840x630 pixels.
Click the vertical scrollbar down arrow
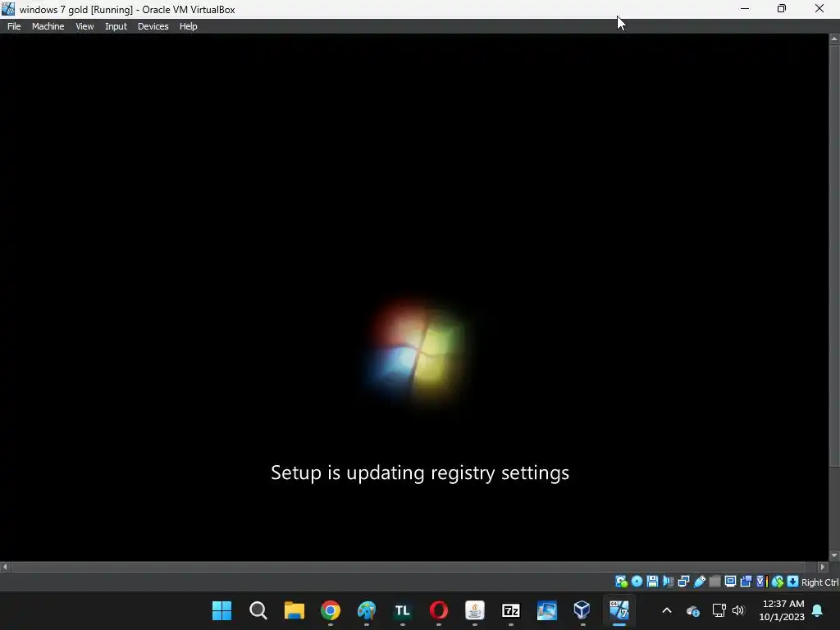pyautogui.click(x=834, y=556)
